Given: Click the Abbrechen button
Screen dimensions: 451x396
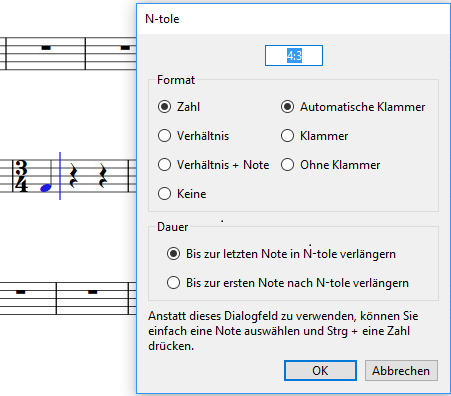Looking at the screenshot, I should [401, 370].
